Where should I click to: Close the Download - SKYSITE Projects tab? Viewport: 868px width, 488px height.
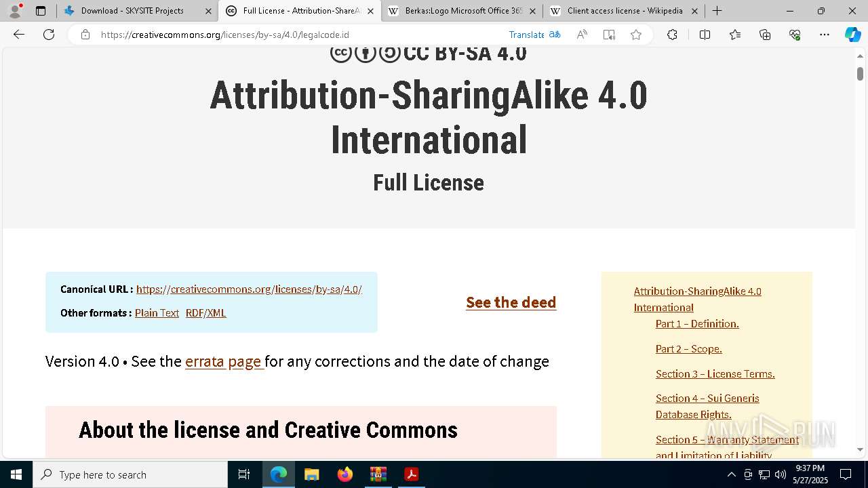pyautogui.click(x=209, y=11)
